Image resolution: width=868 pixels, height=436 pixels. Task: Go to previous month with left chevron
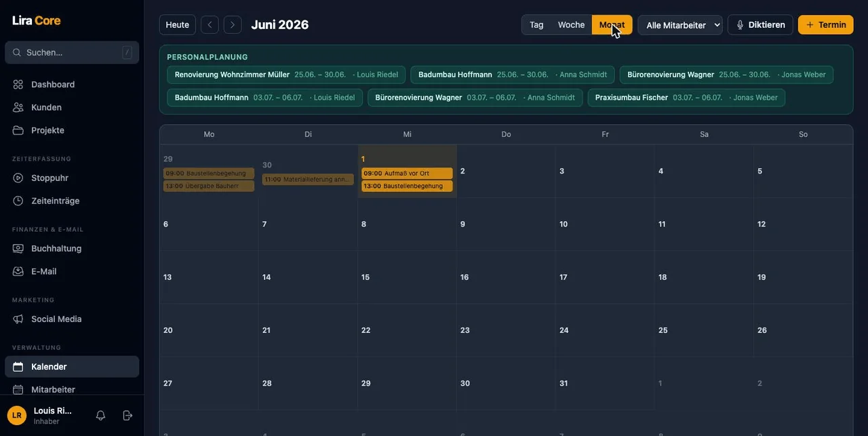(x=210, y=25)
